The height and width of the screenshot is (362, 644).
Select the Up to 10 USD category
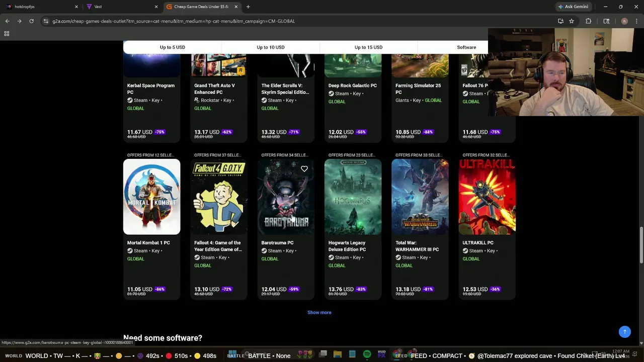pyautogui.click(x=271, y=47)
